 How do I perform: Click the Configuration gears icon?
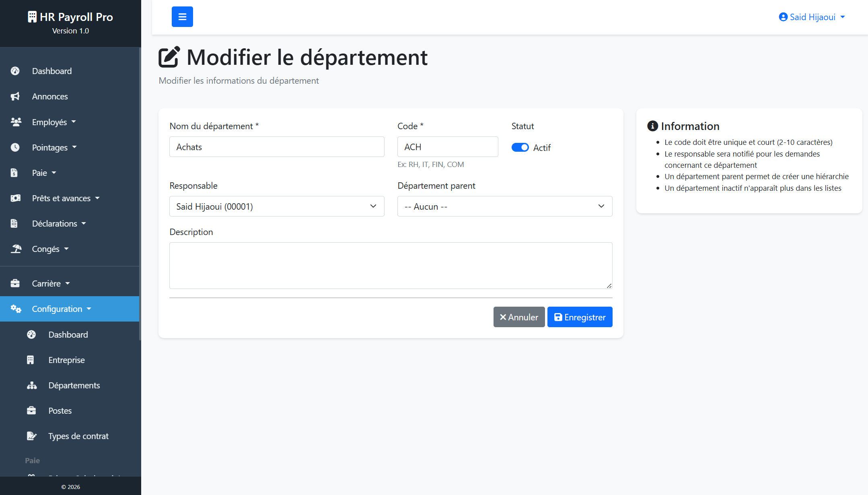(16, 309)
